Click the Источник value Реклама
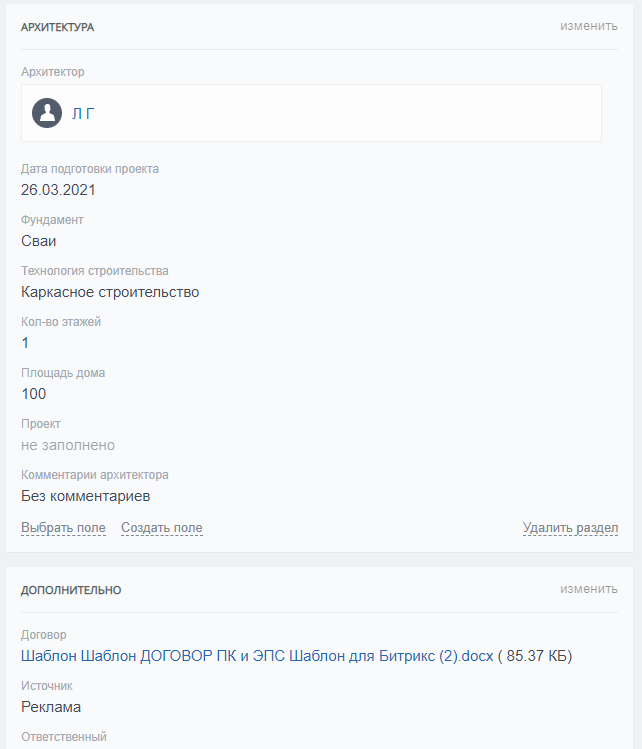642x749 pixels. [x=51, y=707]
